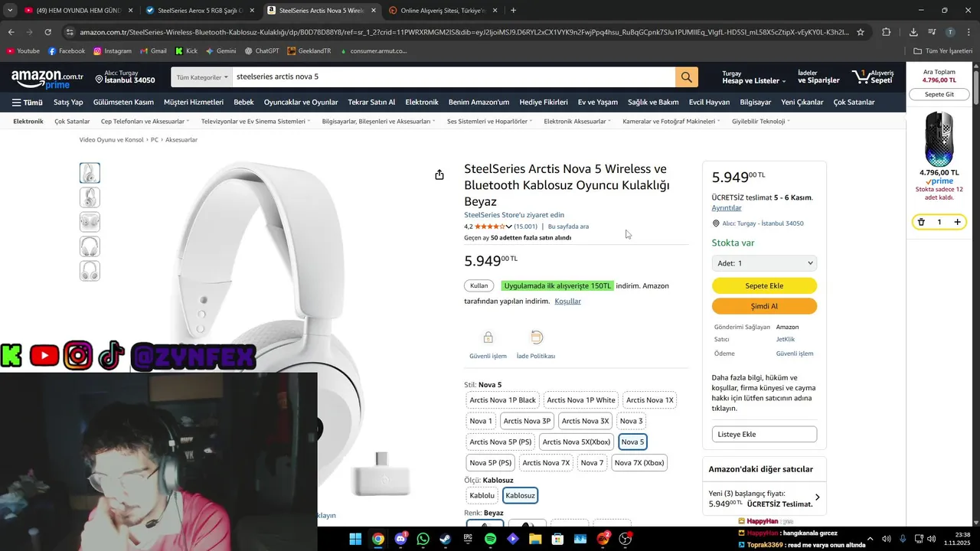This screenshot has height=551, width=980.
Task: Bookmark this page with star icon
Action: [861, 32]
